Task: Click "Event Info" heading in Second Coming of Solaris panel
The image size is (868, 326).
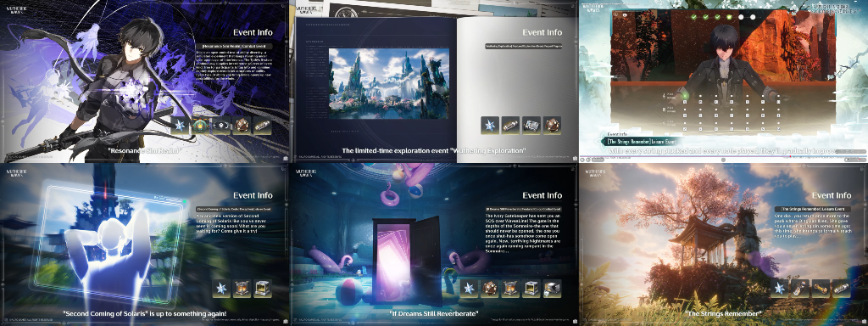Action: coord(253,195)
